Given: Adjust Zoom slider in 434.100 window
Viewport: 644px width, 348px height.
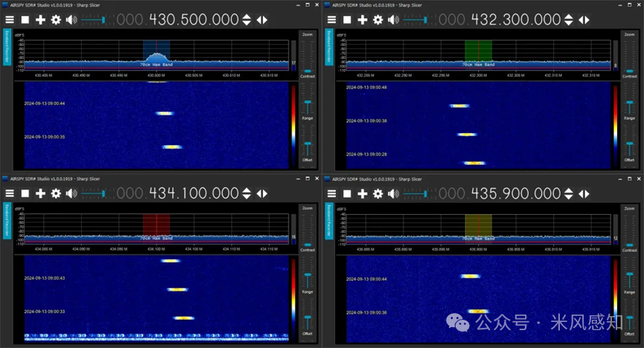Looking at the screenshot, I should (x=307, y=229).
